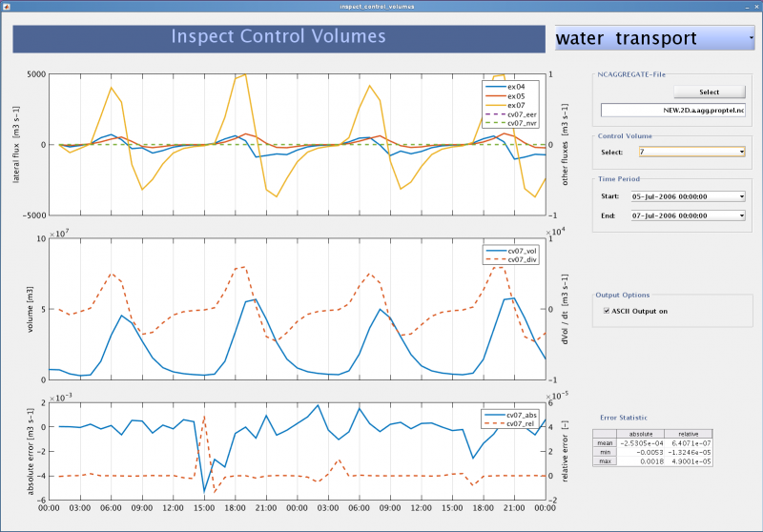Click the Select file button
Viewport: 763px width, 532px height.
tap(709, 92)
